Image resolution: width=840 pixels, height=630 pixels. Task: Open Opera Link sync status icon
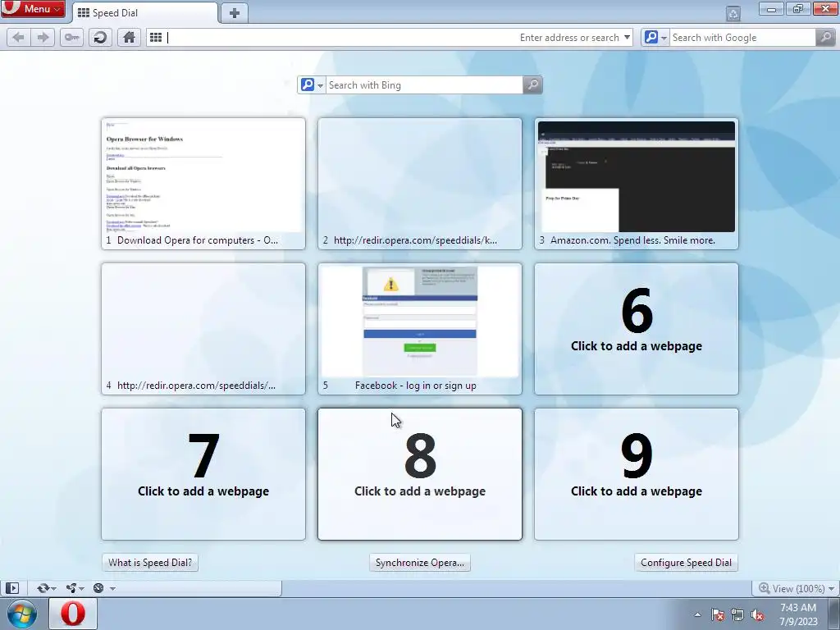click(43, 588)
